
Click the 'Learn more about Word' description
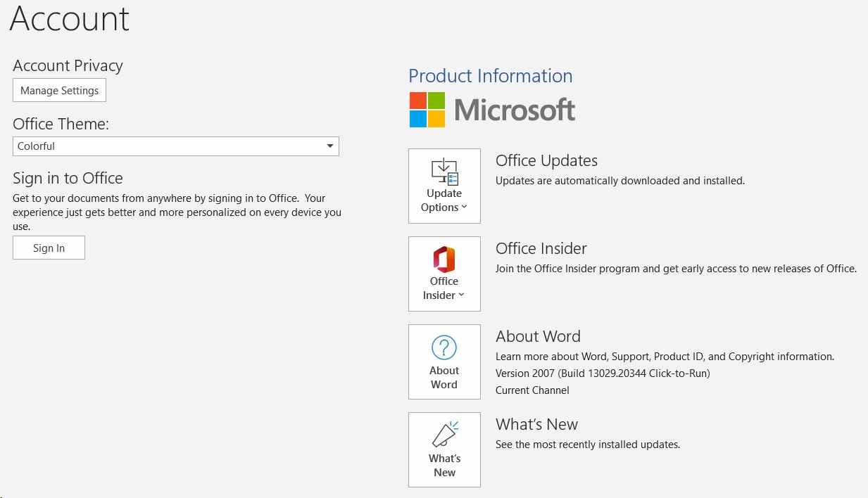[665, 357]
